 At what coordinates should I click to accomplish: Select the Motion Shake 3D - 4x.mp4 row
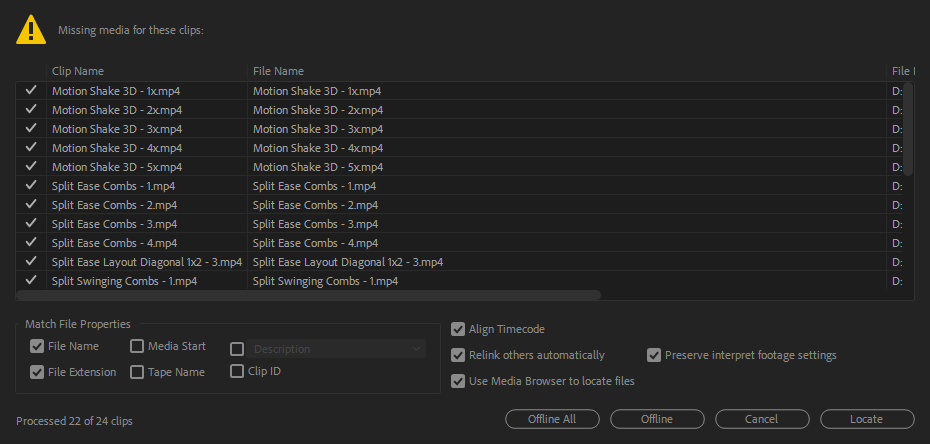pyautogui.click(x=148, y=148)
